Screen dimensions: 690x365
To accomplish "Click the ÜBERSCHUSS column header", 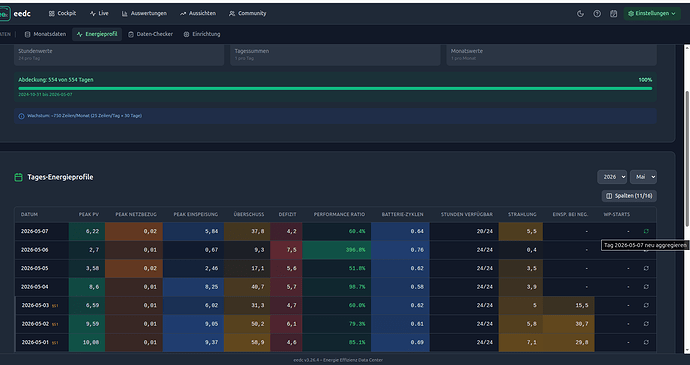I will 249,214.
